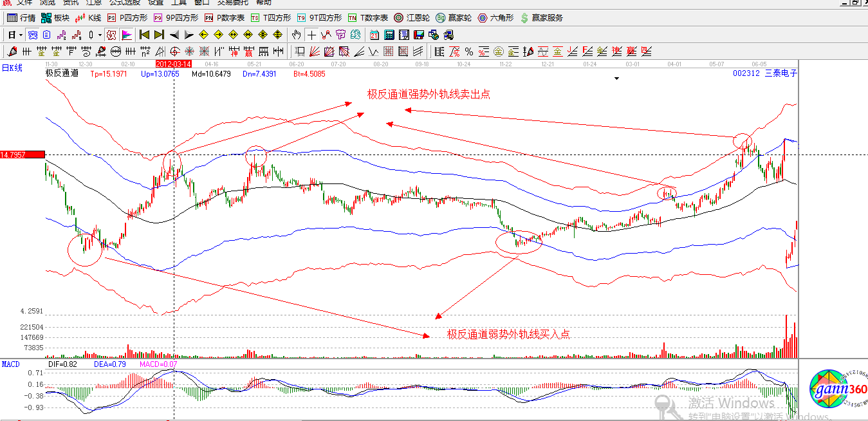868x421 pixels.
Task: Toggle the colored flag indicator button
Action: (x=127, y=35)
